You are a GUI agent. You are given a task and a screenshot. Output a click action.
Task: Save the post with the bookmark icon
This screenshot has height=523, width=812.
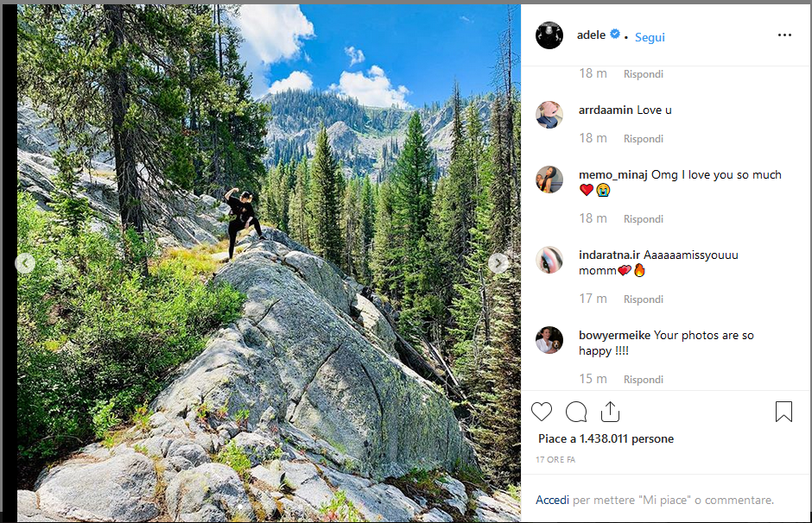pyautogui.click(x=783, y=412)
